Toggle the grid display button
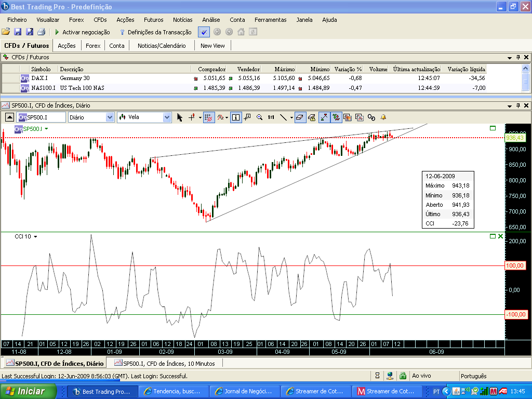The width and height of the screenshot is (532, 399). point(209,117)
